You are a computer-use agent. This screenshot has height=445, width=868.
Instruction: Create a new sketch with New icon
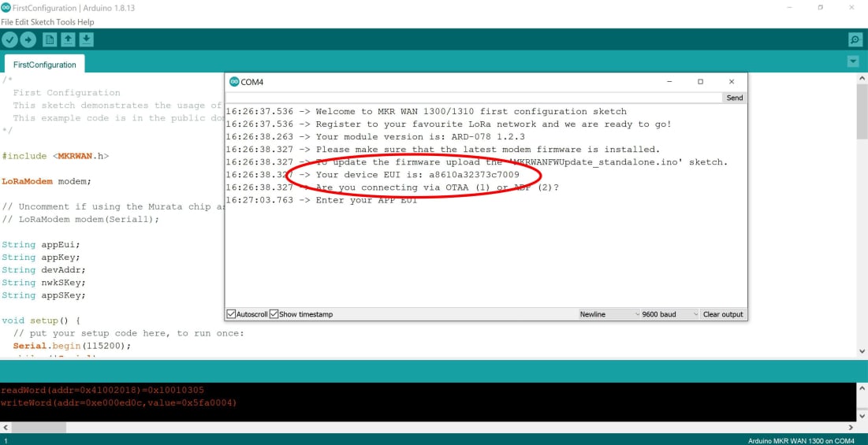click(50, 40)
